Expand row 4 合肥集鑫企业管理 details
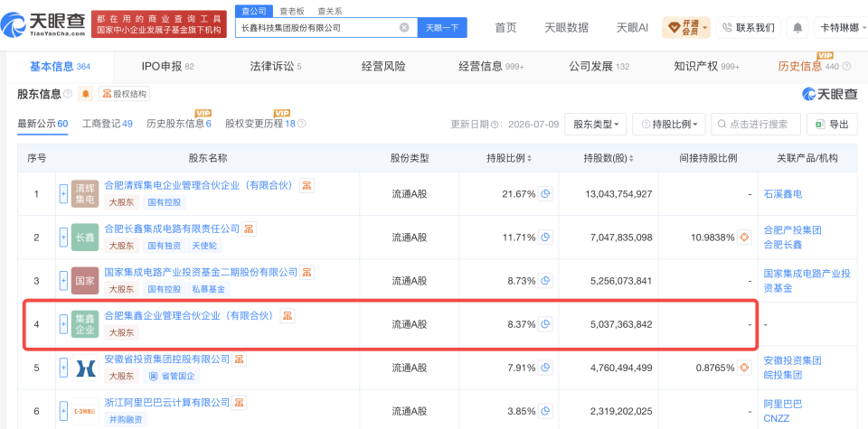Screen dimensions: 868x429 (x=63, y=324)
